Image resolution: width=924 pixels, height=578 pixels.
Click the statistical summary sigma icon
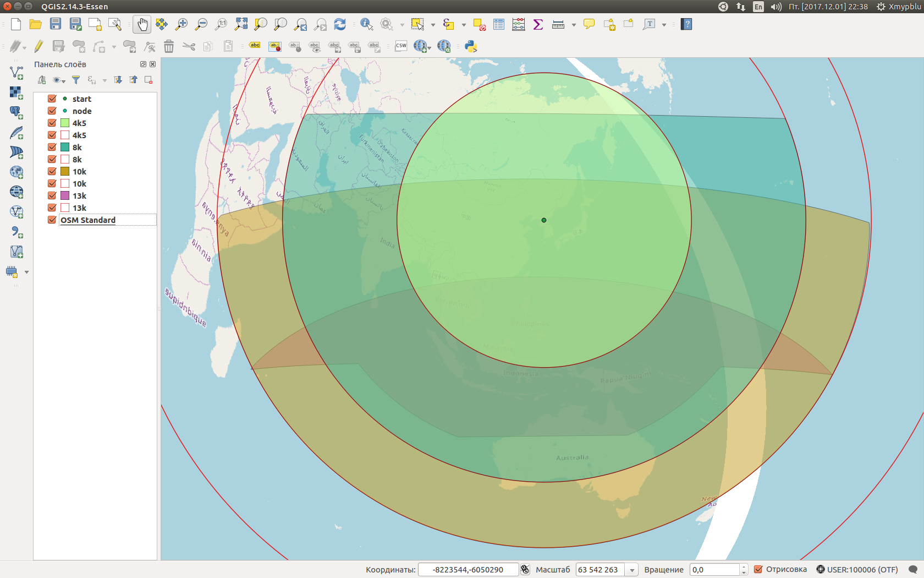(538, 24)
